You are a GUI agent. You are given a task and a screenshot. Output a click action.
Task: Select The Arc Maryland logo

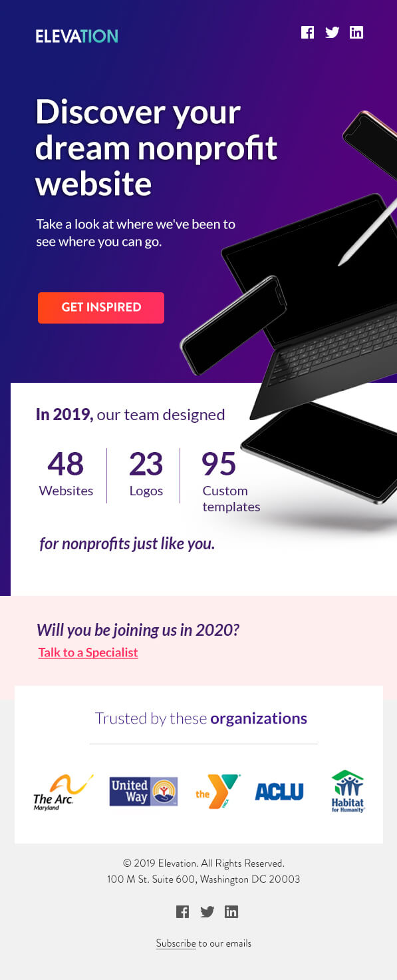(63, 792)
